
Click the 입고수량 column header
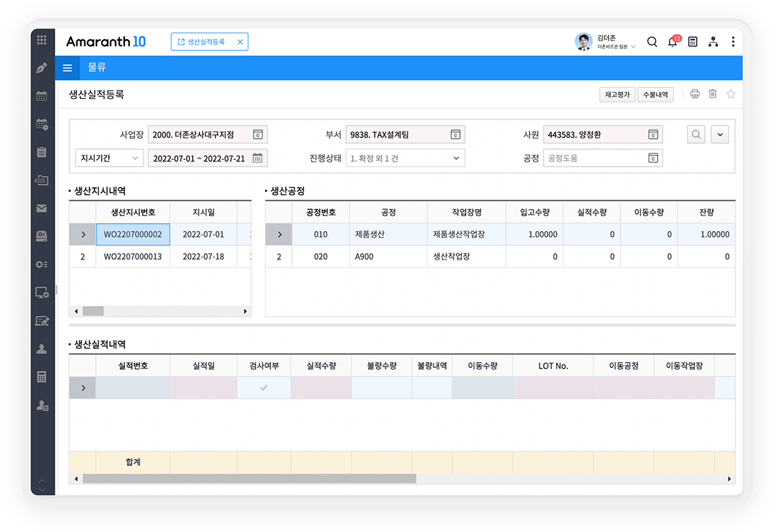pos(534,213)
